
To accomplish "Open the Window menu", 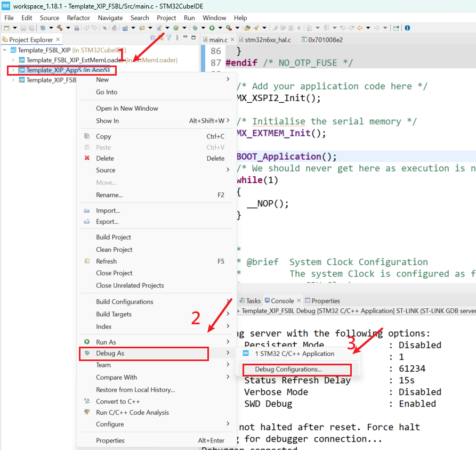I will 214,18.
